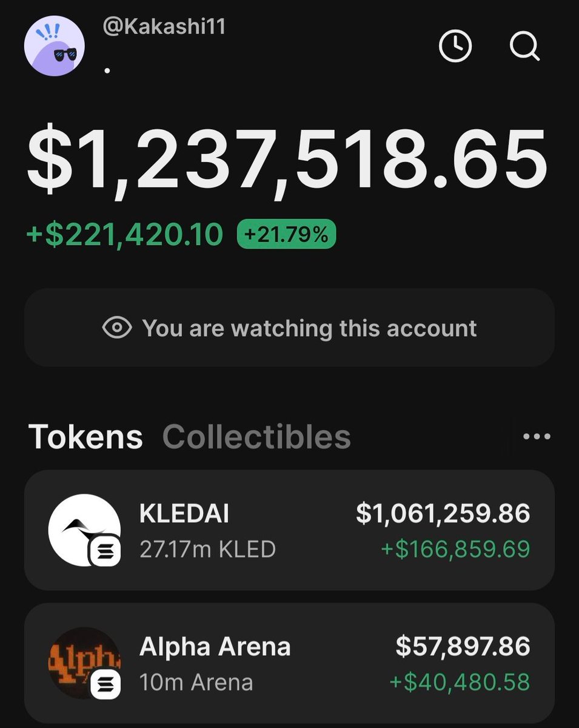Image resolution: width=579 pixels, height=728 pixels.
Task: Select the Tokens tab
Action: (x=85, y=437)
